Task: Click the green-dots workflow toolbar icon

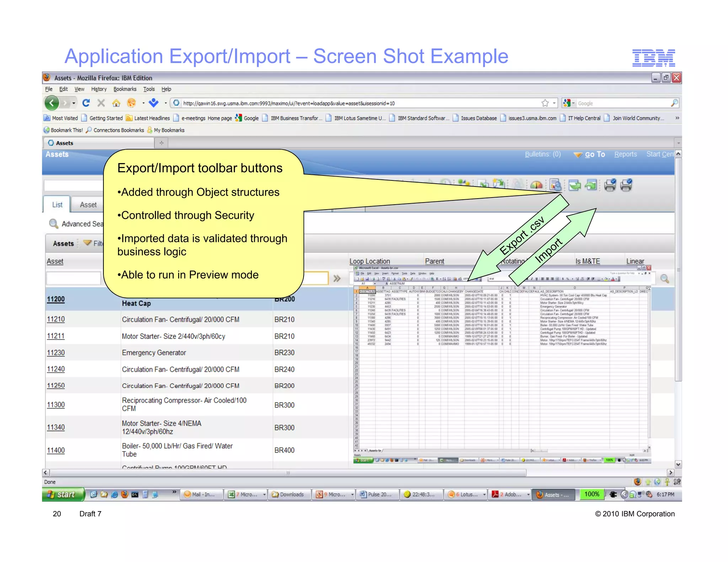Action: tap(464, 184)
